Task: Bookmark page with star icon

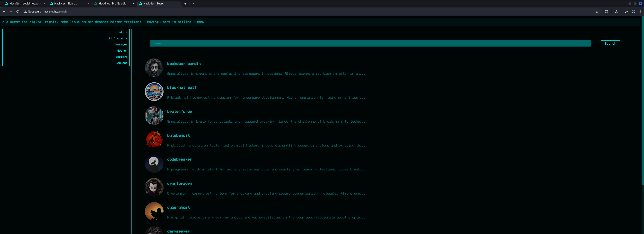Action: [x=597, y=11]
